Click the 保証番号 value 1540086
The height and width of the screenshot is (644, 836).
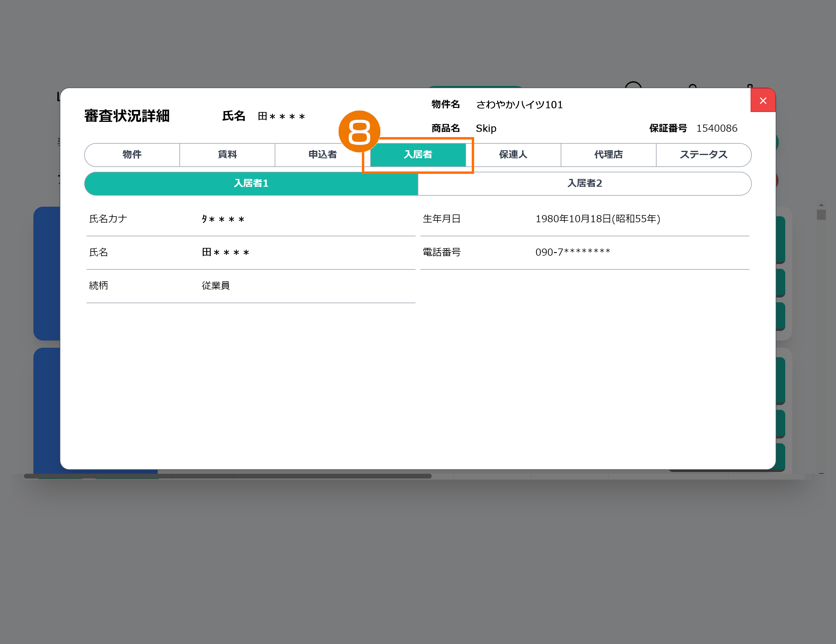tap(717, 128)
